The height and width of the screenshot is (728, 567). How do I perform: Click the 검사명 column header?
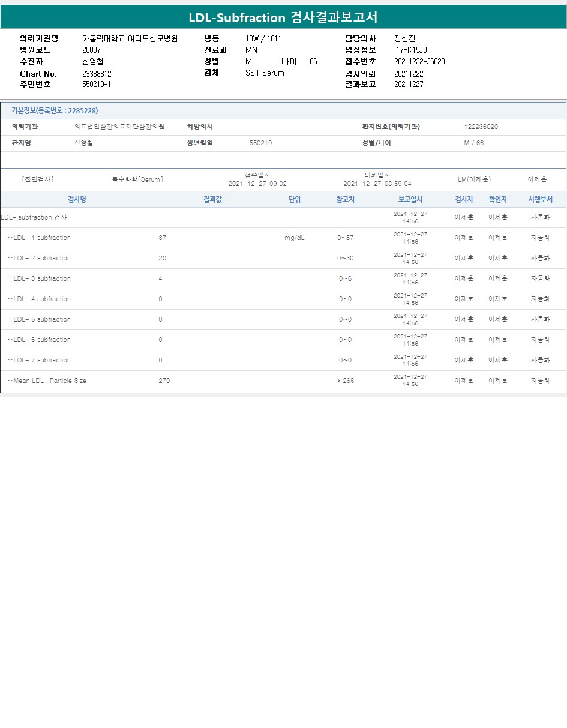[x=77, y=199]
